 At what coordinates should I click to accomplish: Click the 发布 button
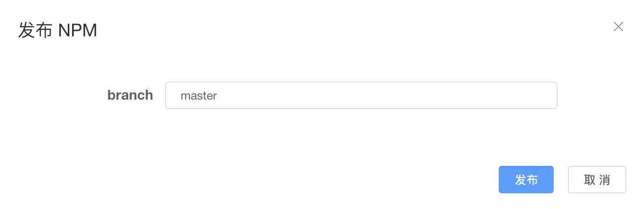click(526, 180)
